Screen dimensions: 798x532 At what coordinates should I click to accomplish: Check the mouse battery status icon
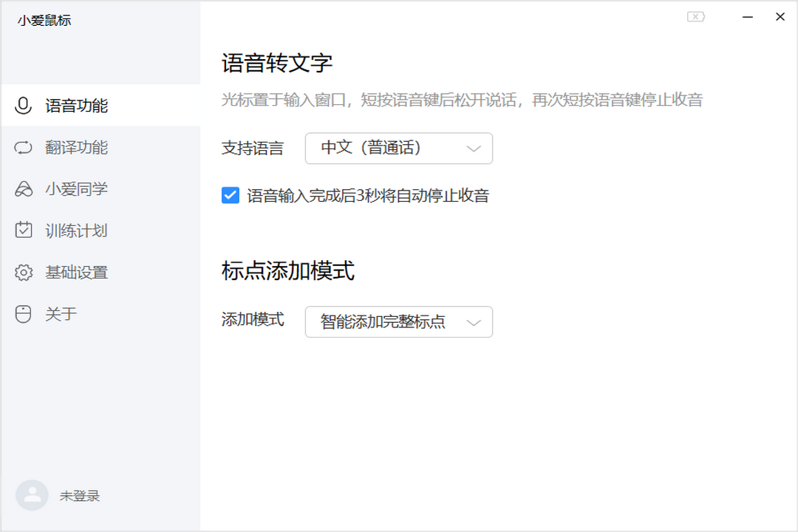(695, 16)
